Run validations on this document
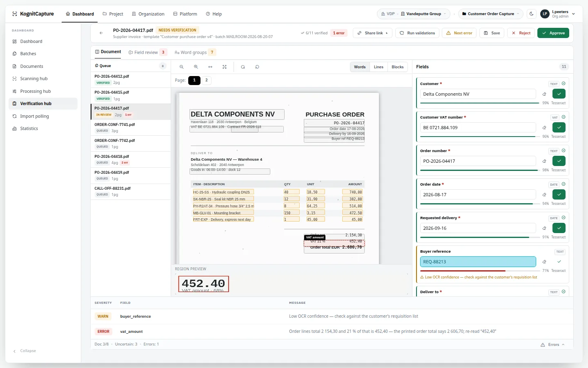 point(417,33)
